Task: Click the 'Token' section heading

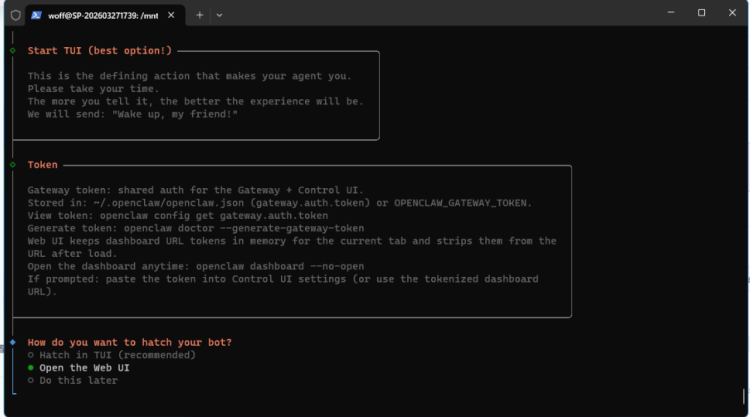Action: (43, 165)
